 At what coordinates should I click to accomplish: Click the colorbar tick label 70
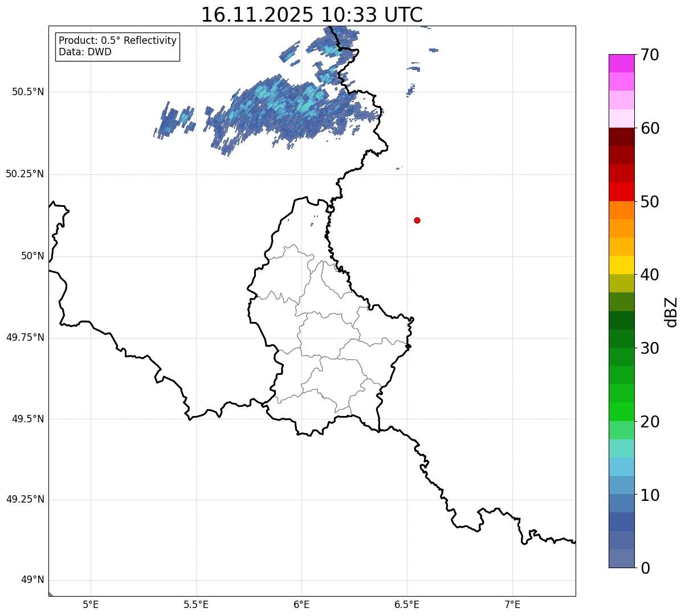650,55
